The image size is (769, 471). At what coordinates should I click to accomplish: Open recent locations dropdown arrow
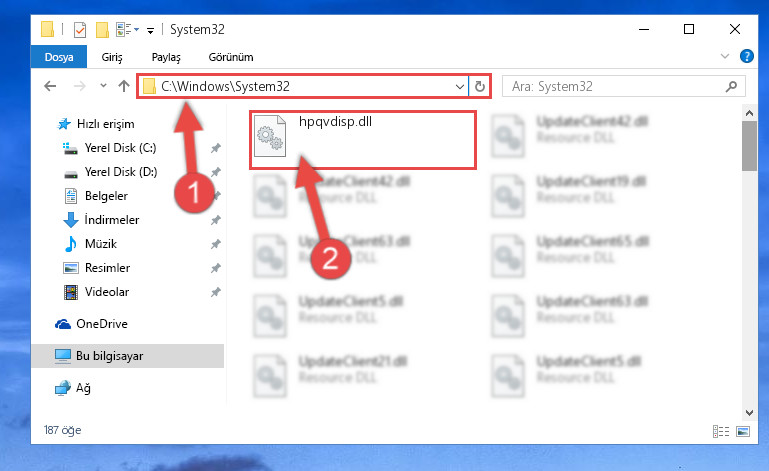coord(103,86)
